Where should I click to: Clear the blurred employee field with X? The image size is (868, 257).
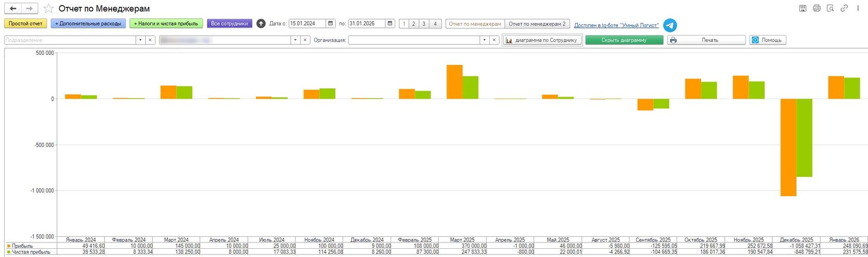click(x=305, y=40)
